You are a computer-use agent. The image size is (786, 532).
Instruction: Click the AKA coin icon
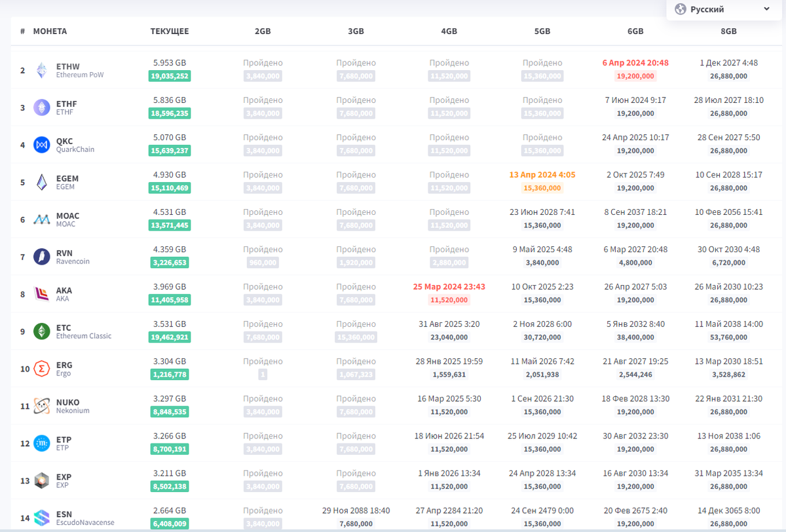click(x=42, y=294)
